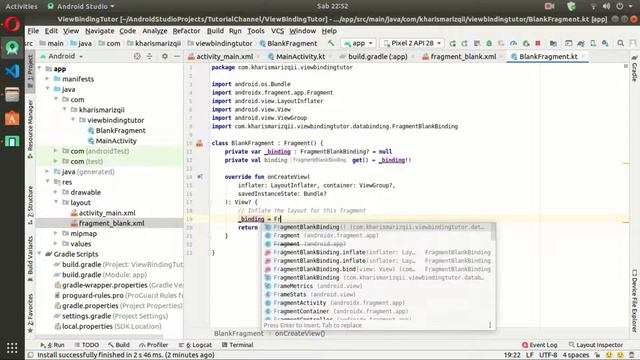Open the VCS menu
Viewport: 640px width, 360px height.
tap(277, 31)
